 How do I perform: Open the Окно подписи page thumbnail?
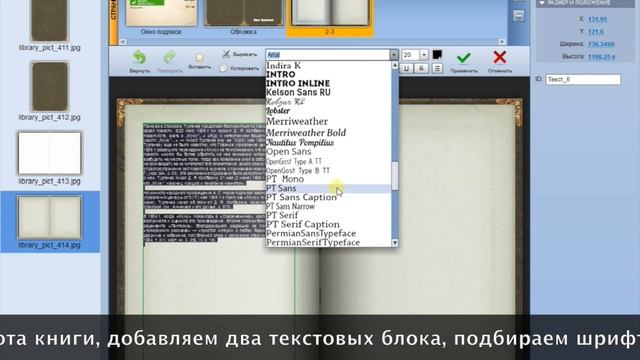pos(161,13)
